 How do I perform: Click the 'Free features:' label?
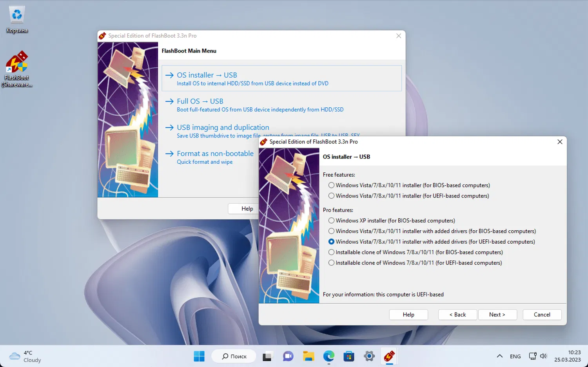coord(339,175)
